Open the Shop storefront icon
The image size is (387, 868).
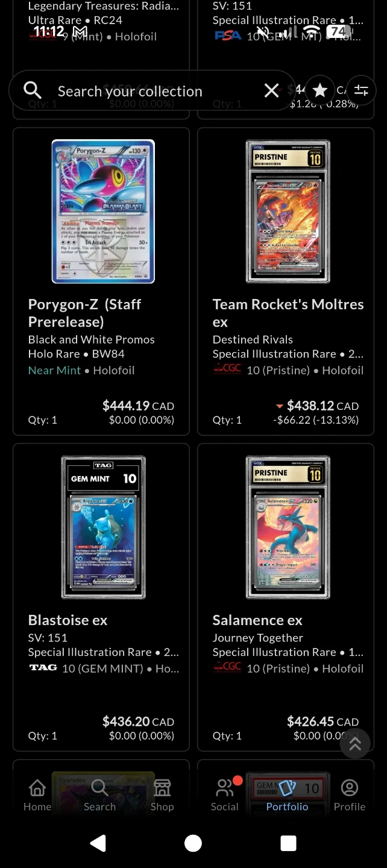[x=162, y=787]
